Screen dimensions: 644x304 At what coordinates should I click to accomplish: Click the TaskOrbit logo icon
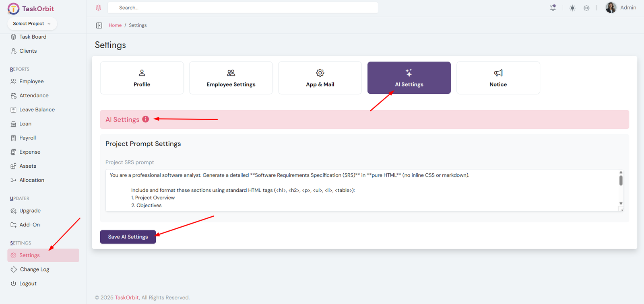pyautogui.click(x=13, y=8)
